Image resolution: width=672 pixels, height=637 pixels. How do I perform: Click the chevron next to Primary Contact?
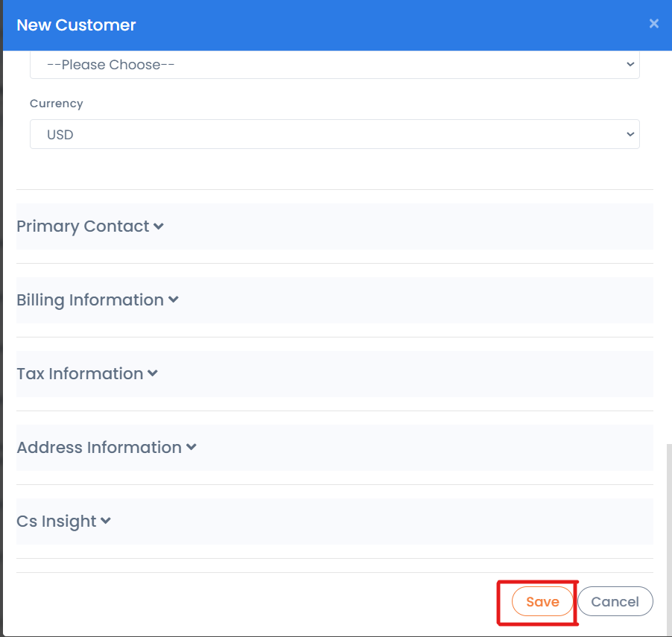click(x=159, y=226)
